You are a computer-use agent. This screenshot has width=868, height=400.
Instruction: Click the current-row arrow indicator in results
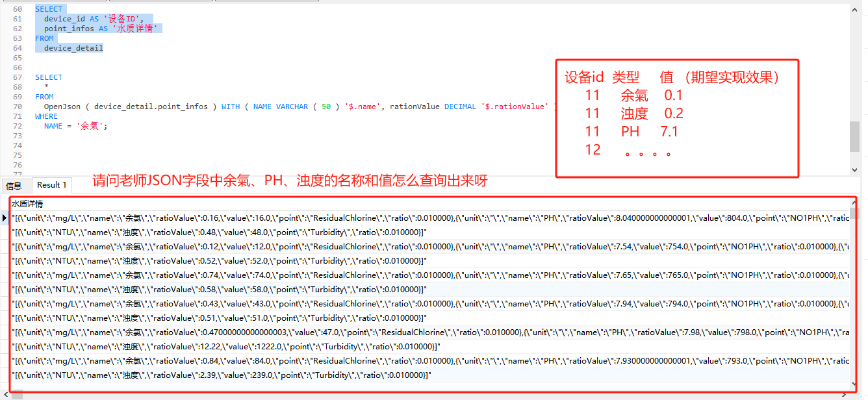point(5,218)
